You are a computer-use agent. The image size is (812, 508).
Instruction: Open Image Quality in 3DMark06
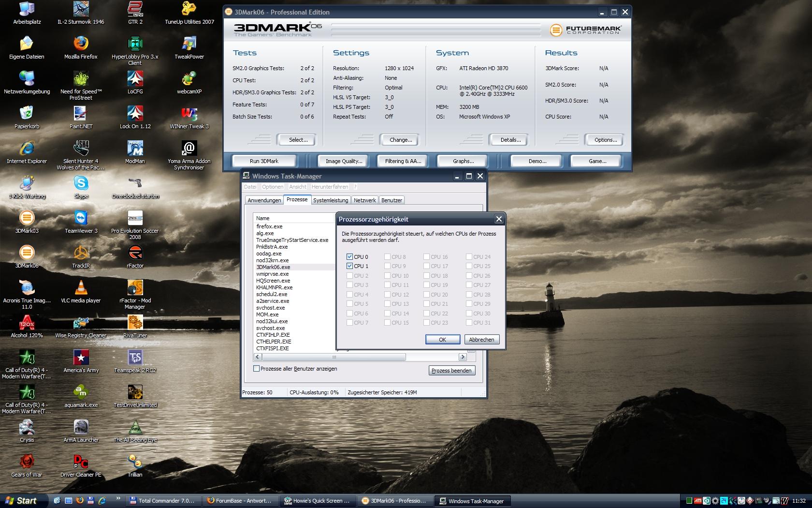(344, 161)
